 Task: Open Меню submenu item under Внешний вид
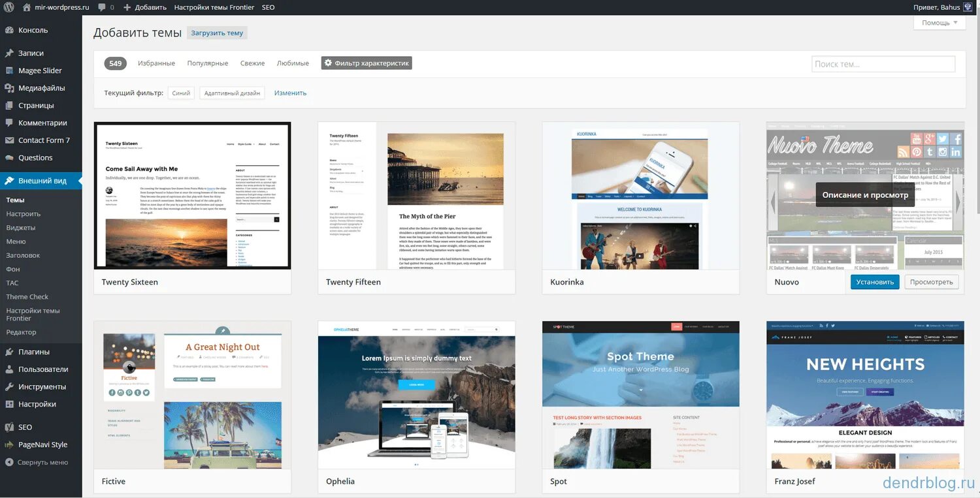pyautogui.click(x=16, y=241)
